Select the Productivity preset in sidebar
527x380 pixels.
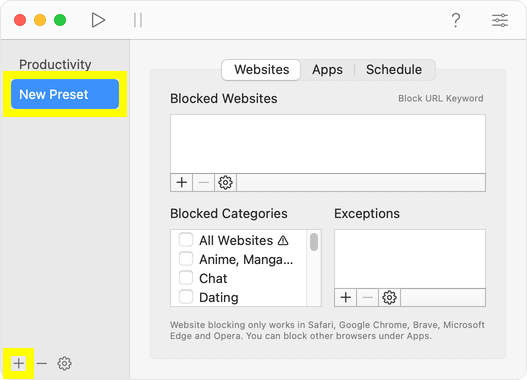(x=55, y=64)
